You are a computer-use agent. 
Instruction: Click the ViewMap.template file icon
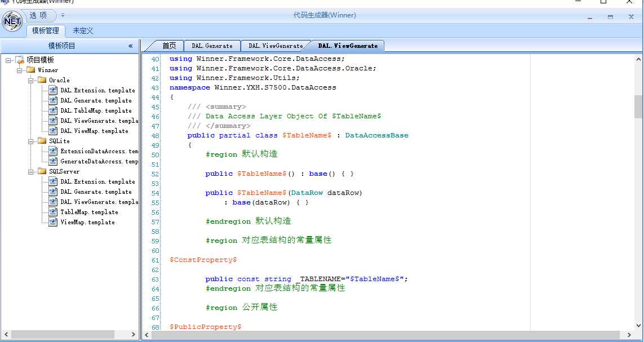(x=53, y=221)
